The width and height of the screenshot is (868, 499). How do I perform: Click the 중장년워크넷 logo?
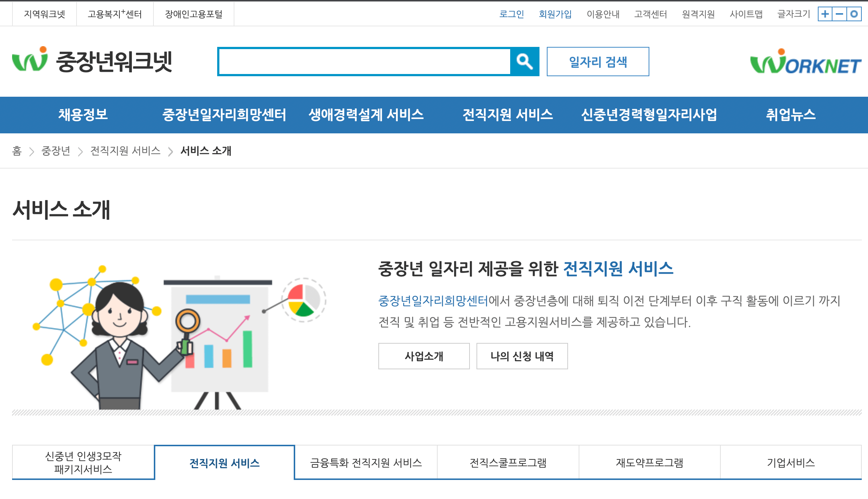click(x=92, y=61)
